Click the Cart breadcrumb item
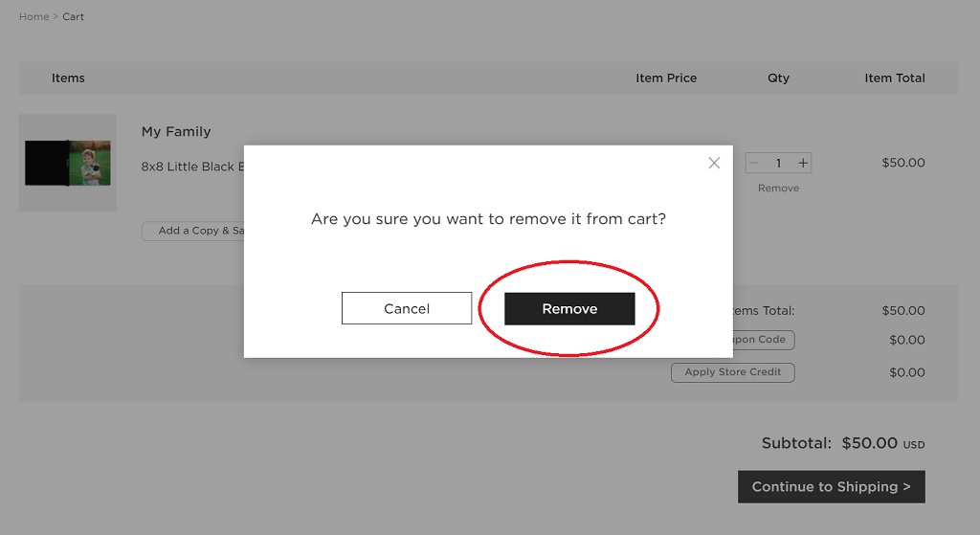 point(74,17)
